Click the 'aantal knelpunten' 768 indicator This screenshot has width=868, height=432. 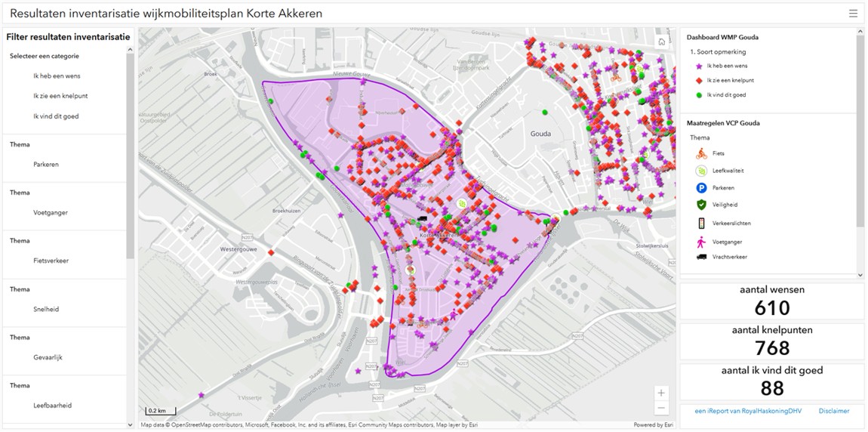tap(771, 341)
